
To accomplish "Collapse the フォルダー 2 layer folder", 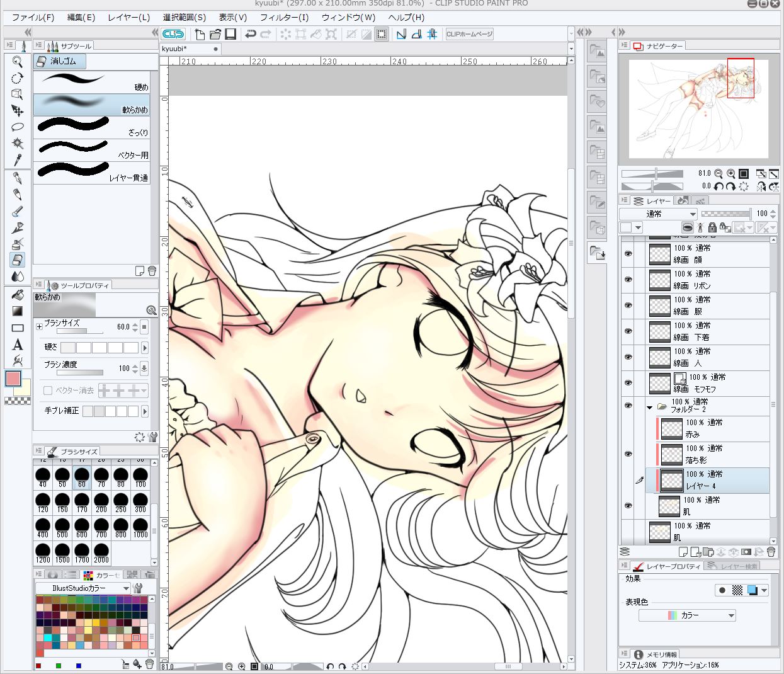I will click(x=649, y=408).
